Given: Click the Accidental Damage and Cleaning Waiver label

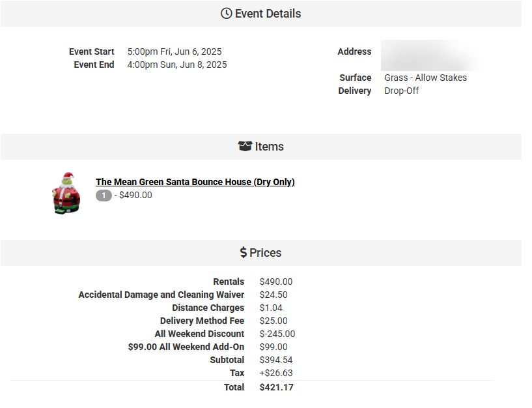Looking at the screenshot, I should pos(161,295).
